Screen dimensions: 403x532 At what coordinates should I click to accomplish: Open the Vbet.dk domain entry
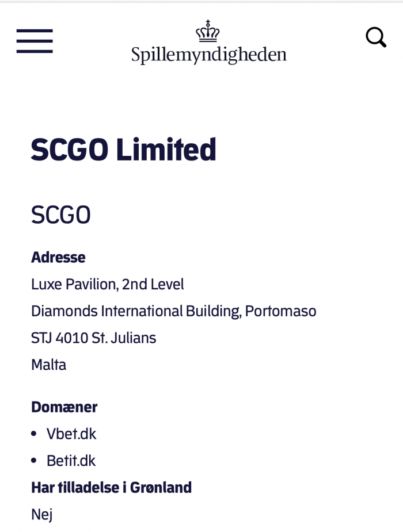coord(71,434)
